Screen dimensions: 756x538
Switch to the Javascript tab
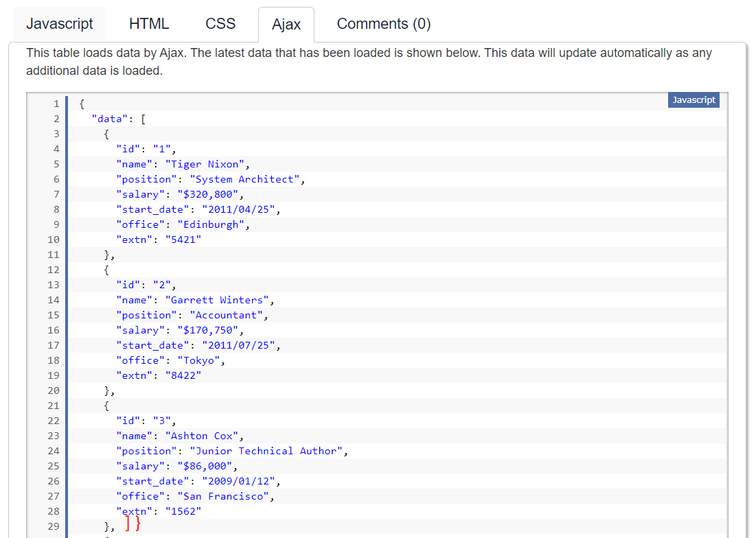tap(60, 24)
